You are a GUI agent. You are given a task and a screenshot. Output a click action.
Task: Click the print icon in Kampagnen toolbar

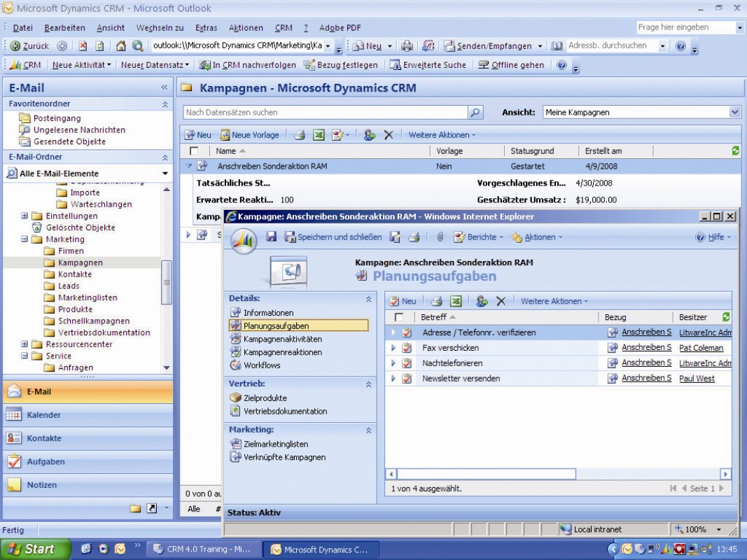tap(299, 135)
